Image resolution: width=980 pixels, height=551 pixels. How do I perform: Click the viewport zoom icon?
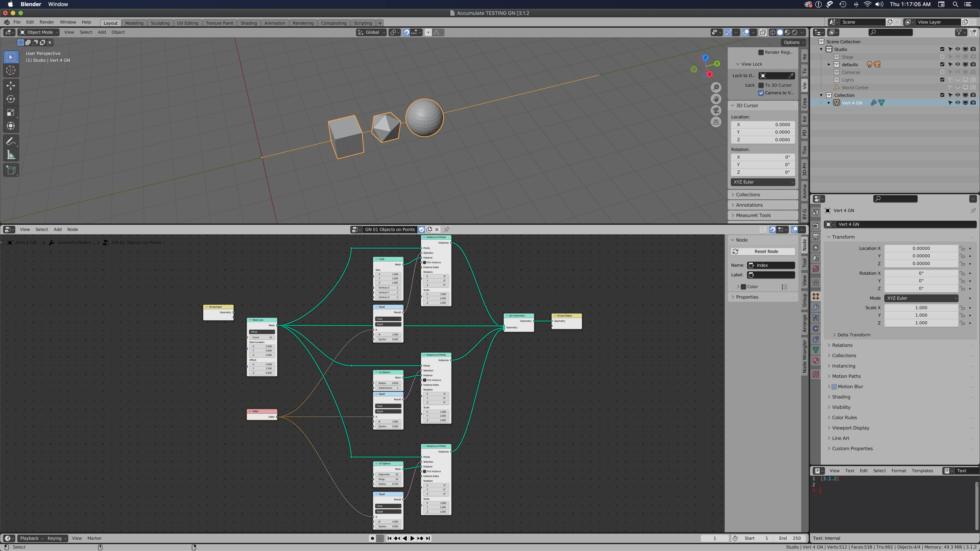click(x=716, y=87)
